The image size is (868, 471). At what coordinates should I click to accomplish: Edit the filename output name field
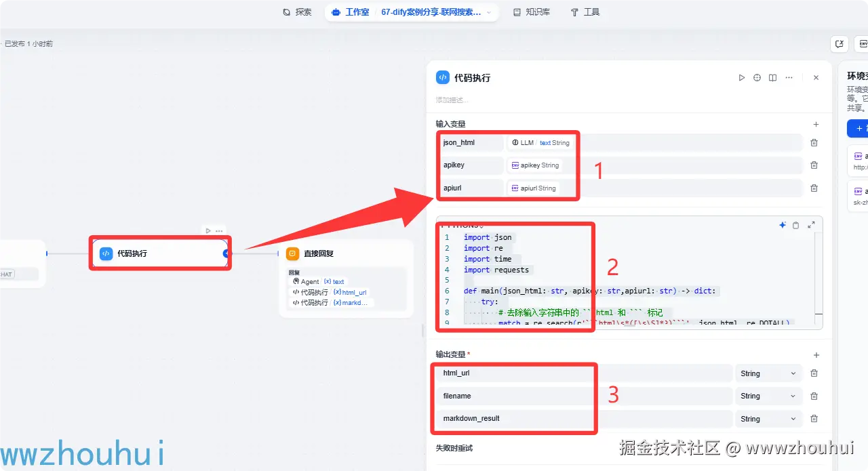pos(584,396)
